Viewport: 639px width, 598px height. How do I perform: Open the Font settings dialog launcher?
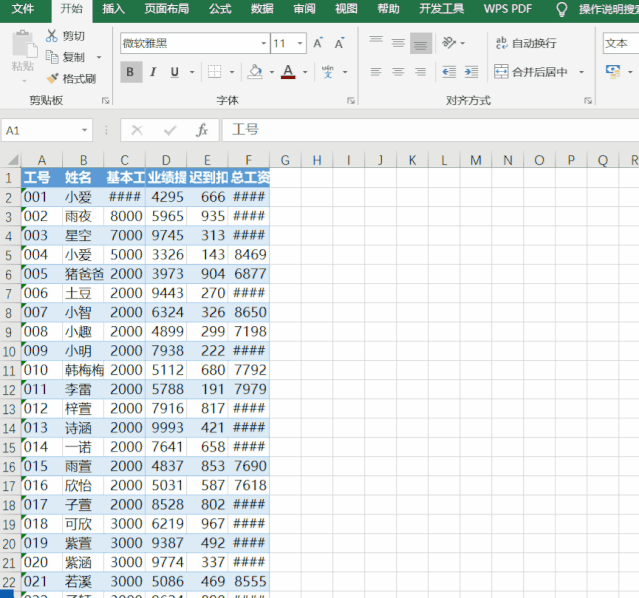pyautogui.click(x=350, y=101)
